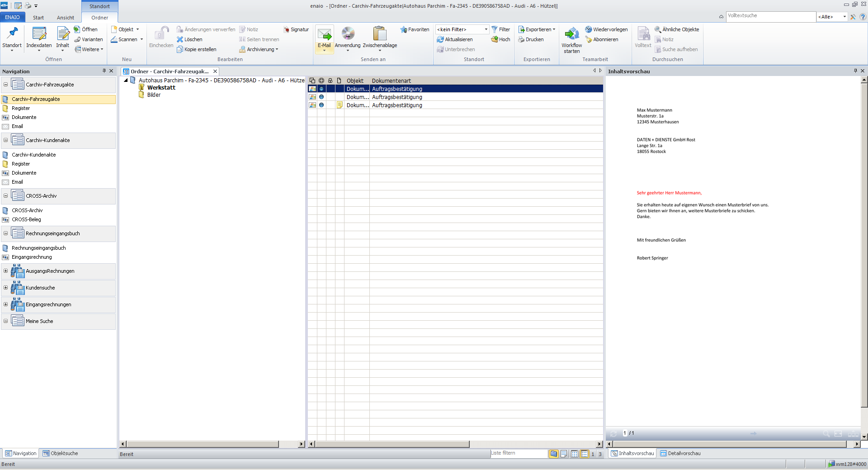This screenshot has height=470, width=868.
Task: Click the Volltextsuche search field
Action: (x=770, y=16)
